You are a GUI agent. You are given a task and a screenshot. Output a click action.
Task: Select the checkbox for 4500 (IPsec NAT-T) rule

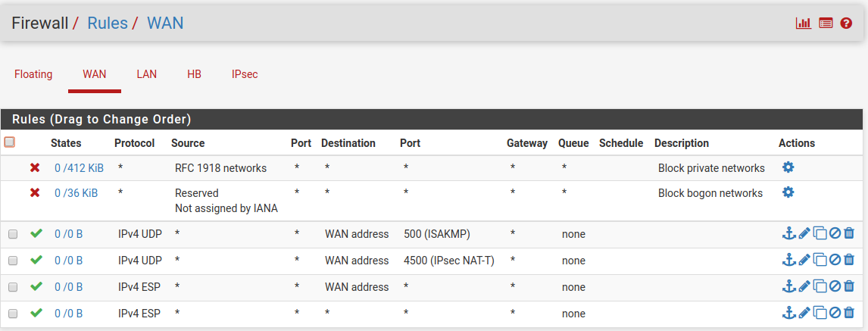[x=13, y=261]
